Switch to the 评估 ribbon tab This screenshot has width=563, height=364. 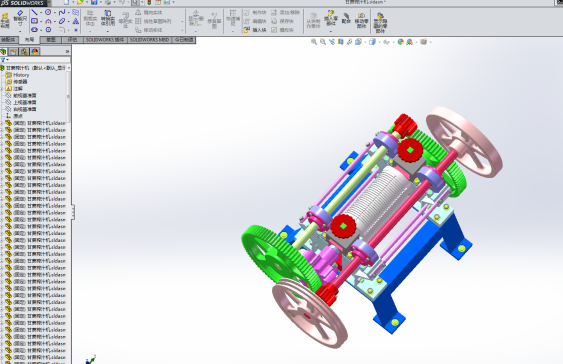(72, 40)
